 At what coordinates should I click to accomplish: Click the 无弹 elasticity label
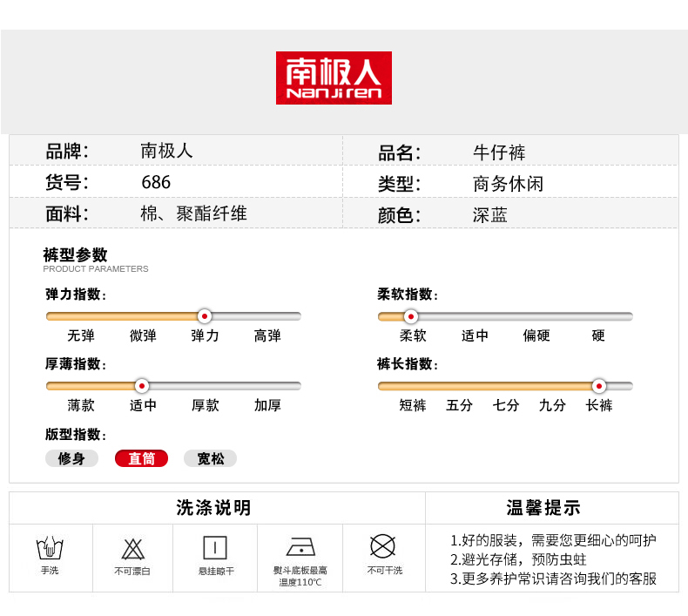(81, 335)
